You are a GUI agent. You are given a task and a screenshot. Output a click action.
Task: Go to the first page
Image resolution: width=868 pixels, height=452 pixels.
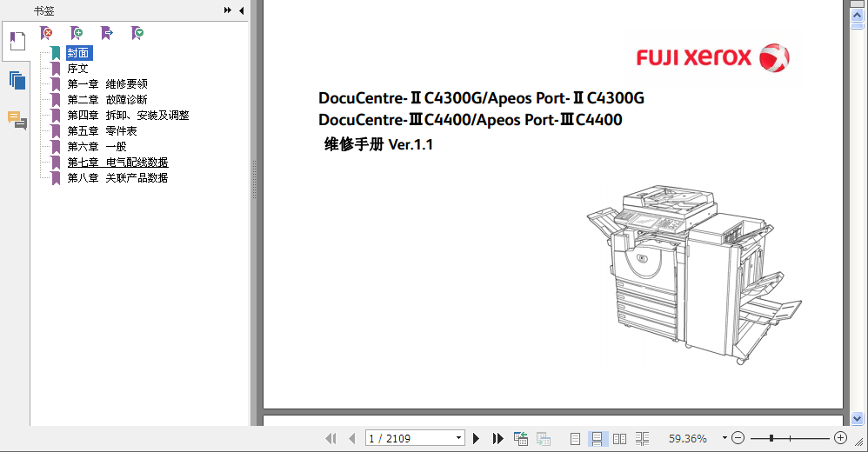pos(331,439)
